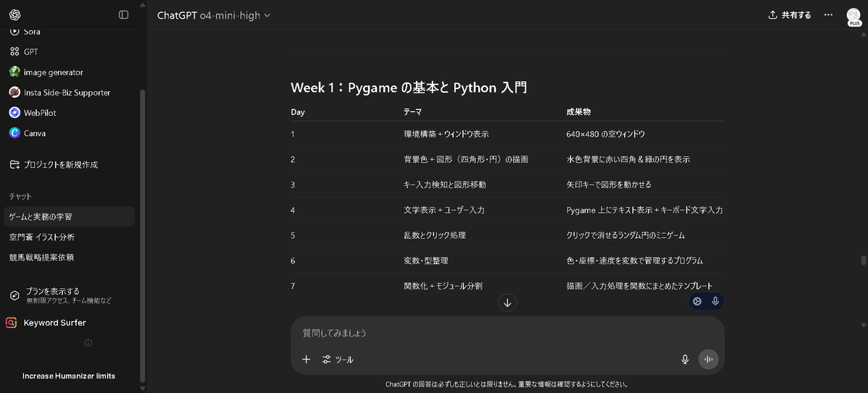Click the ChatGPT logo icon
The width and height of the screenshot is (868, 393).
pos(14,14)
